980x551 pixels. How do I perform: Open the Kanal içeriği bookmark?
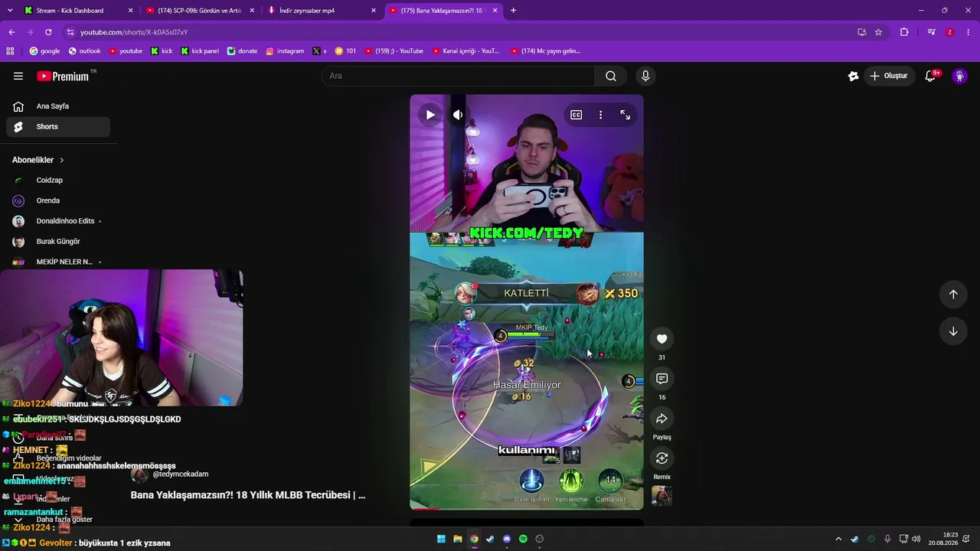tap(465, 51)
